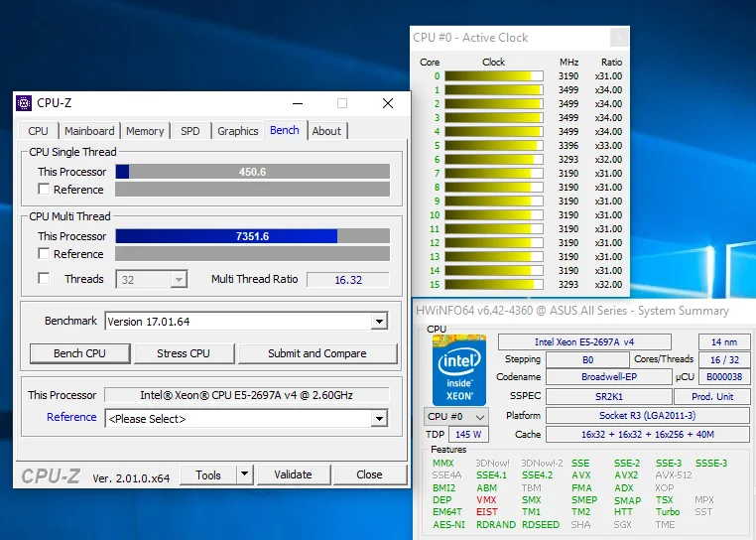This screenshot has width=756, height=540.
Task: Click the RDSEED feature label
Action: [x=541, y=524]
